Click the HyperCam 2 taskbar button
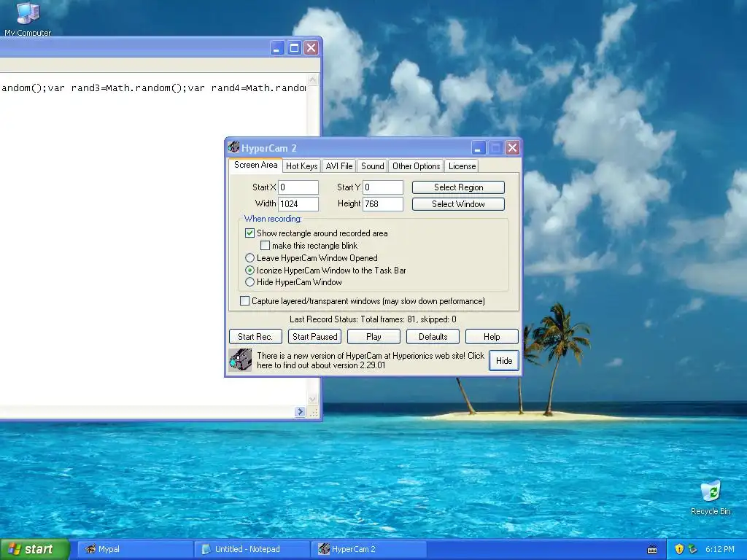Image resolution: width=747 pixels, height=560 pixels. coord(369,549)
